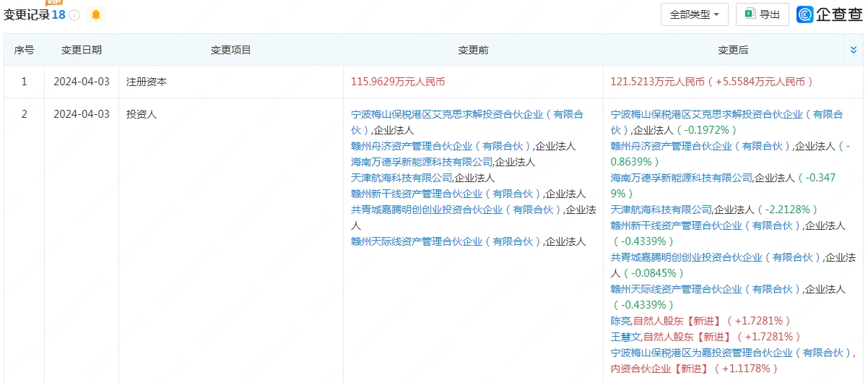Open 海南万德孚新能源科技有限公司 link in 变更前 column
Image resolution: width=868 pixels, height=383 pixels.
coord(422,162)
